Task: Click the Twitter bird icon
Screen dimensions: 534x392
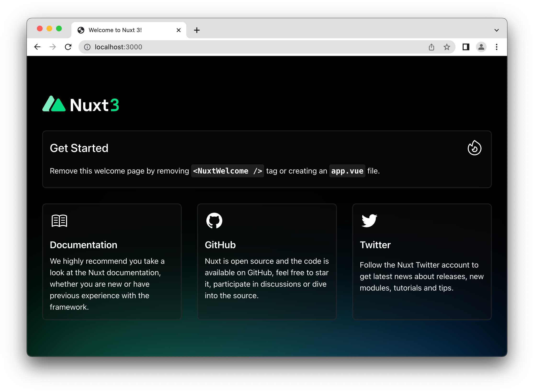Action: pos(369,221)
